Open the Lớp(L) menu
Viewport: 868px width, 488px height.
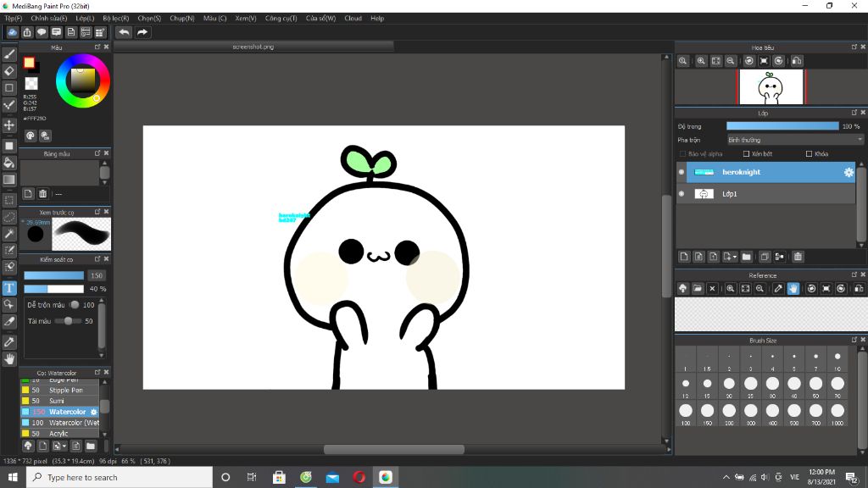85,19
